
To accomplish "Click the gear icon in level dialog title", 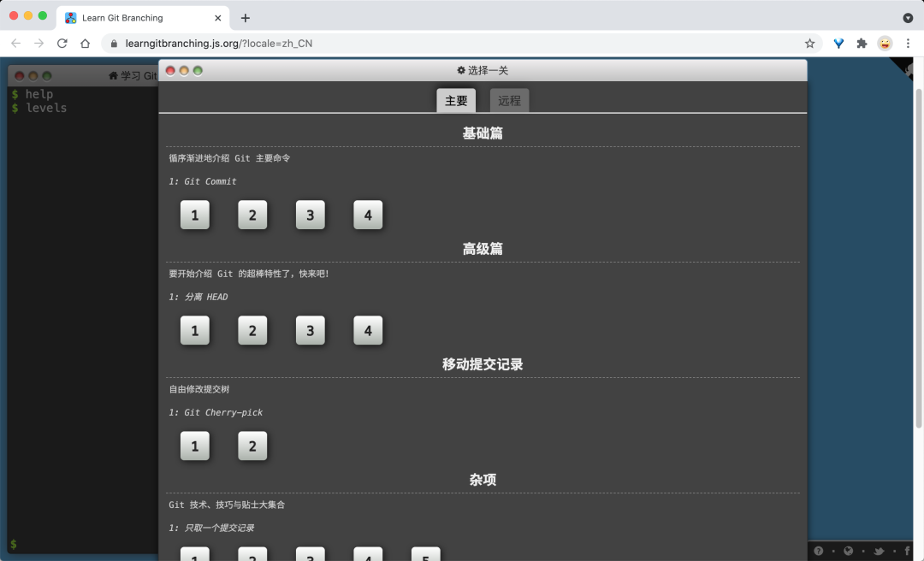I will click(461, 70).
